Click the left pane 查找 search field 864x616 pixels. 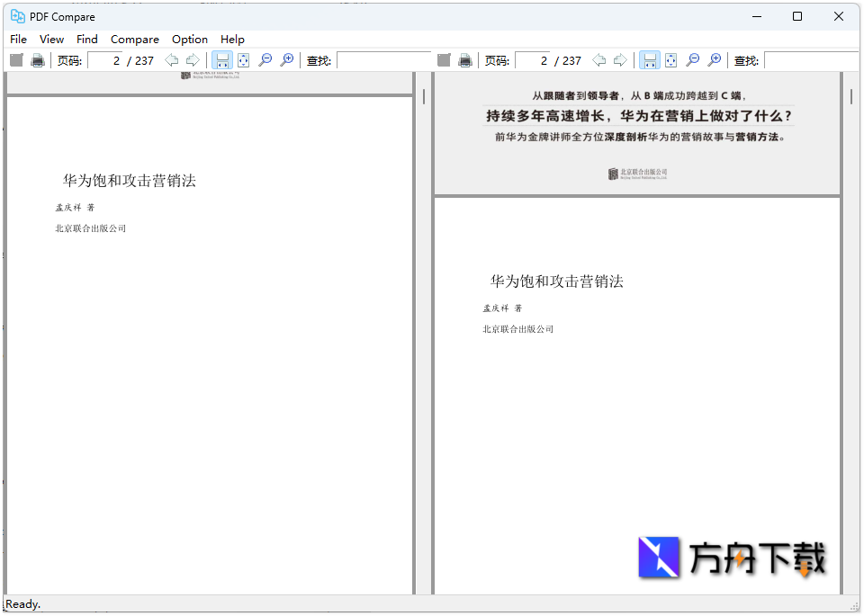tap(383, 60)
